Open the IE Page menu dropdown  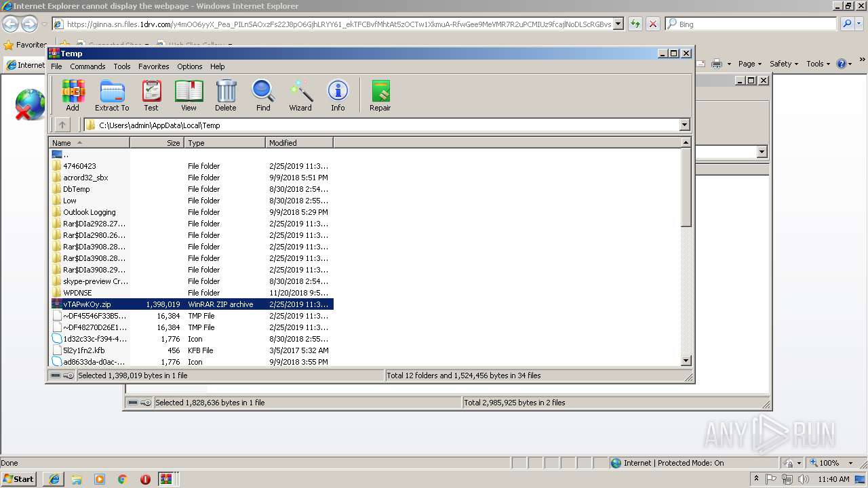pos(749,64)
